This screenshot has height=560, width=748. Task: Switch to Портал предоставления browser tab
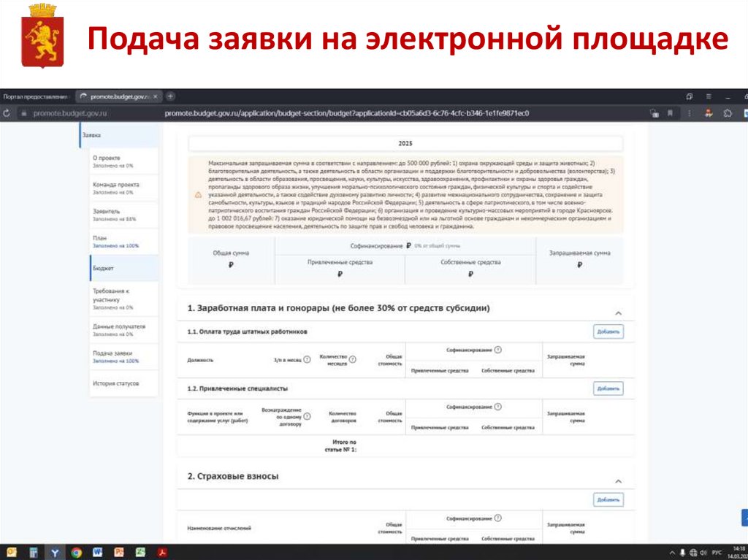point(37,96)
